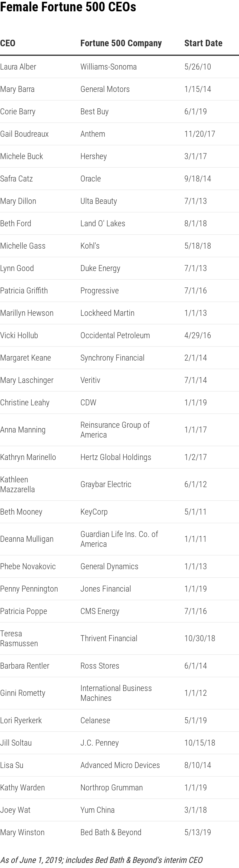Click the Start Date column header

[203, 43]
